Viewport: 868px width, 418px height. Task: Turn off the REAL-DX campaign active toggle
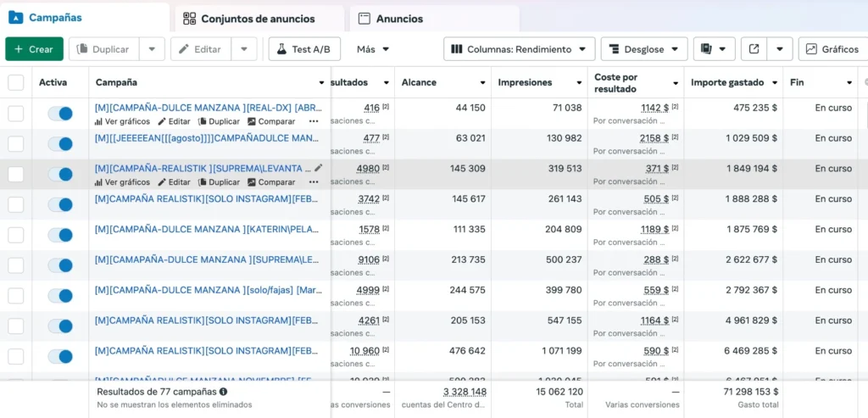60,114
